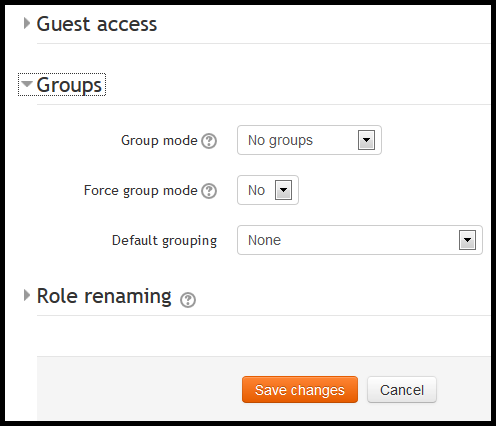Click the Role renaming disclosure triangle
Image resolution: width=496 pixels, height=426 pixels.
[27, 295]
